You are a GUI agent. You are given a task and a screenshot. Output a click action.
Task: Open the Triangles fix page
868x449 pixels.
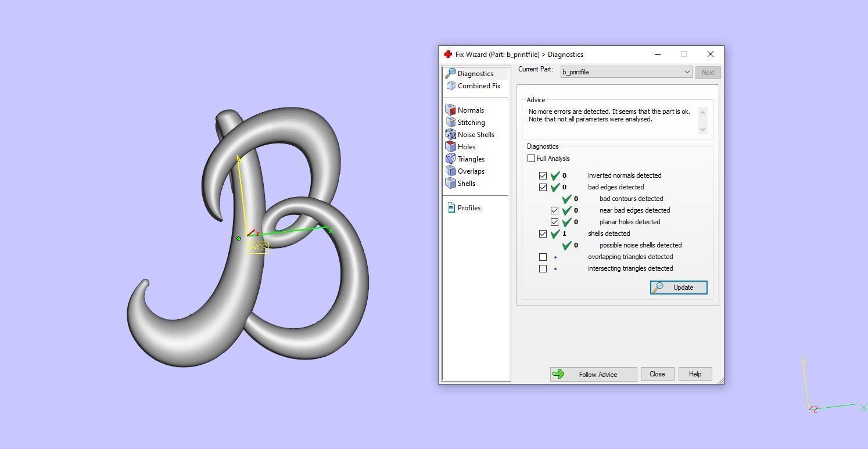click(x=471, y=159)
